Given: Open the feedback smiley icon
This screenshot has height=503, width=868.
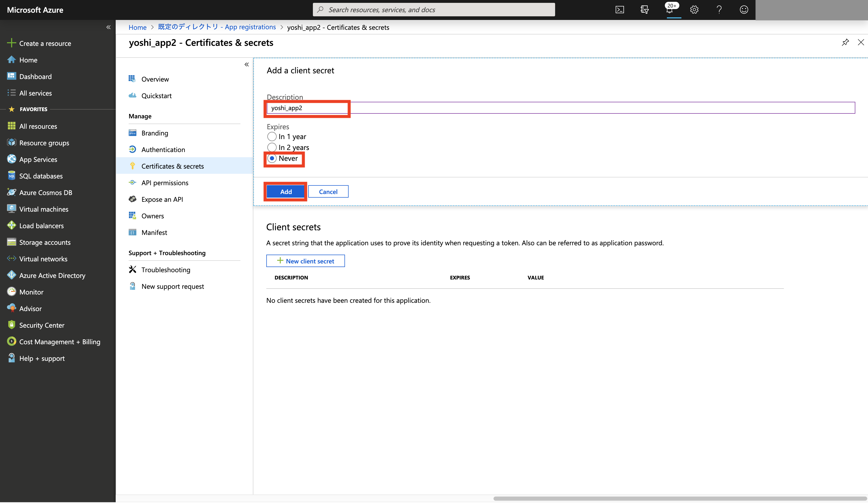Looking at the screenshot, I should (744, 10).
